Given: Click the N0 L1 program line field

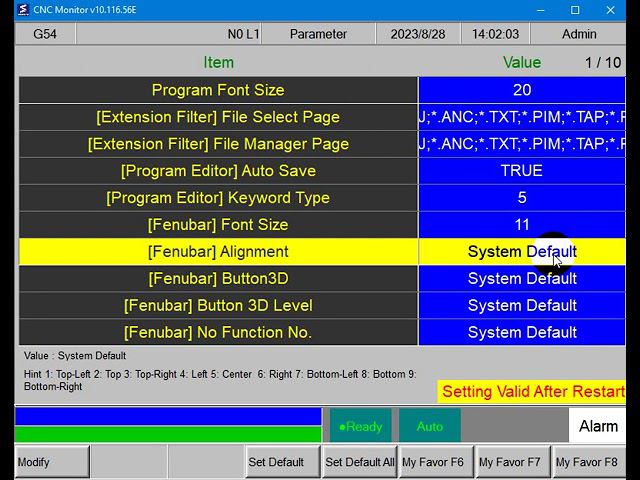Looking at the screenshot, I should pyautogui.click(x=169, y=34).
